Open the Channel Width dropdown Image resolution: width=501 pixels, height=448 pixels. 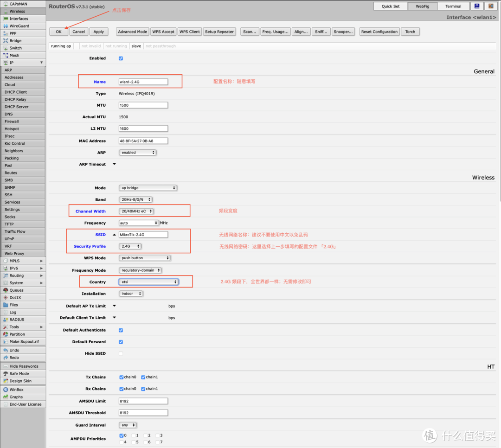click(x=136, y=211)
